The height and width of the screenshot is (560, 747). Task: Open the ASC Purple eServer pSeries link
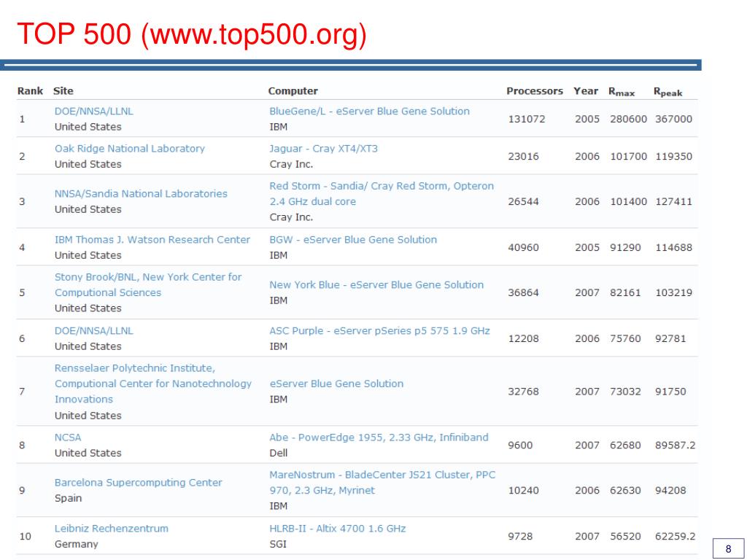[x=379, y=330]
